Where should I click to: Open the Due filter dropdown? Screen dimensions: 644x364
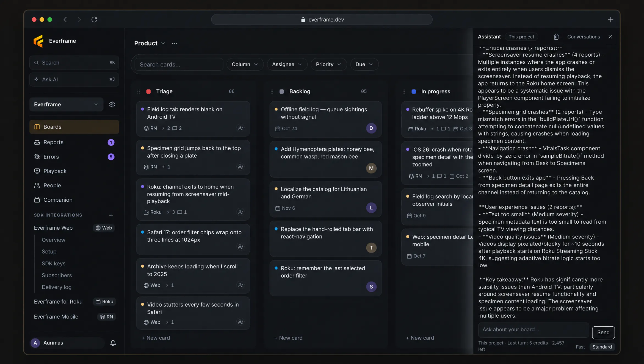click(364, 64)
